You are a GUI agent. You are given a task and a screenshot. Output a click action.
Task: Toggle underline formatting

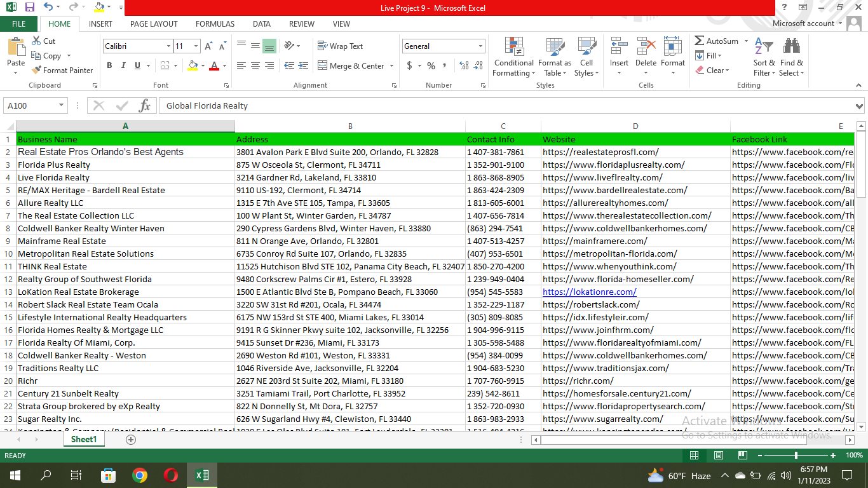(137, 65)
